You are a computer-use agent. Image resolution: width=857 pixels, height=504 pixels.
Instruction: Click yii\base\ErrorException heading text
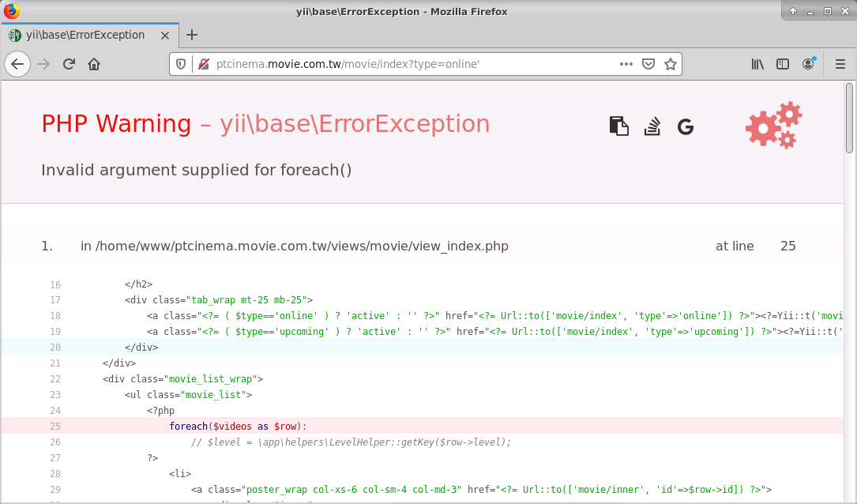pos(355,123)
